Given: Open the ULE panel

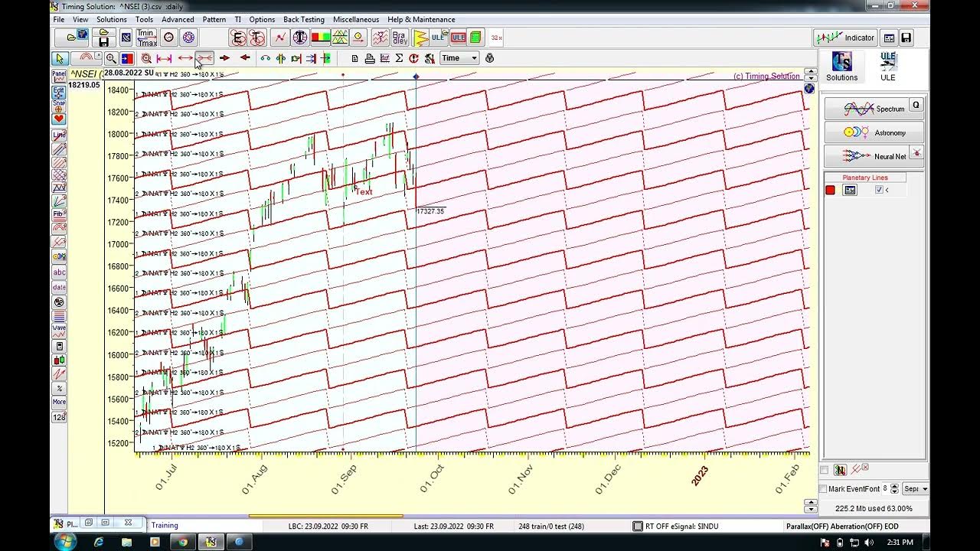Looking at the screenshot, I should coord(888,67).
